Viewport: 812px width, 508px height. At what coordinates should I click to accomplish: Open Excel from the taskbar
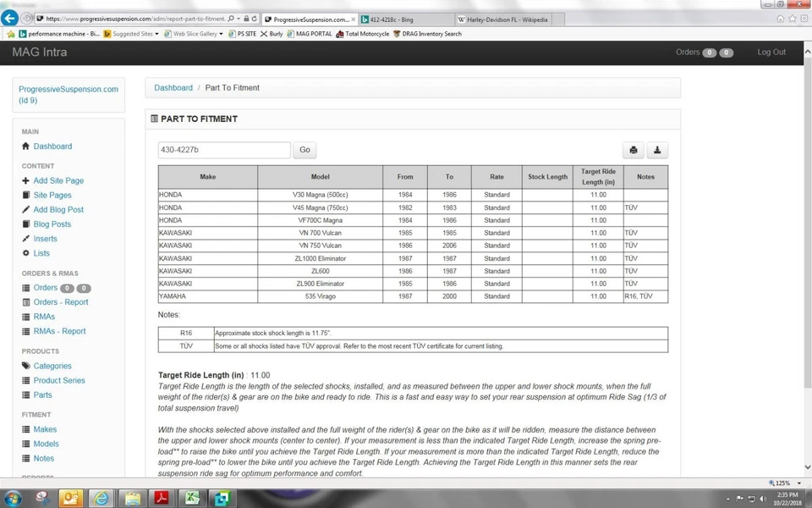coord(192,498)
